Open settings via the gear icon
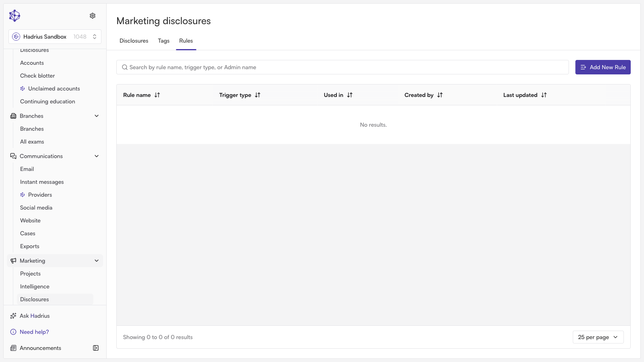 (93, 16)
